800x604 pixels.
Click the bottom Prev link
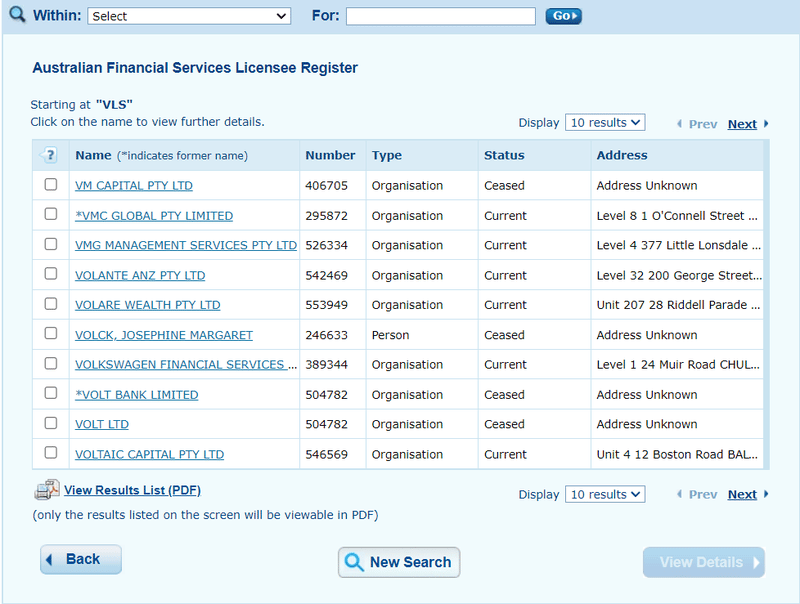(x=703, y=494)
